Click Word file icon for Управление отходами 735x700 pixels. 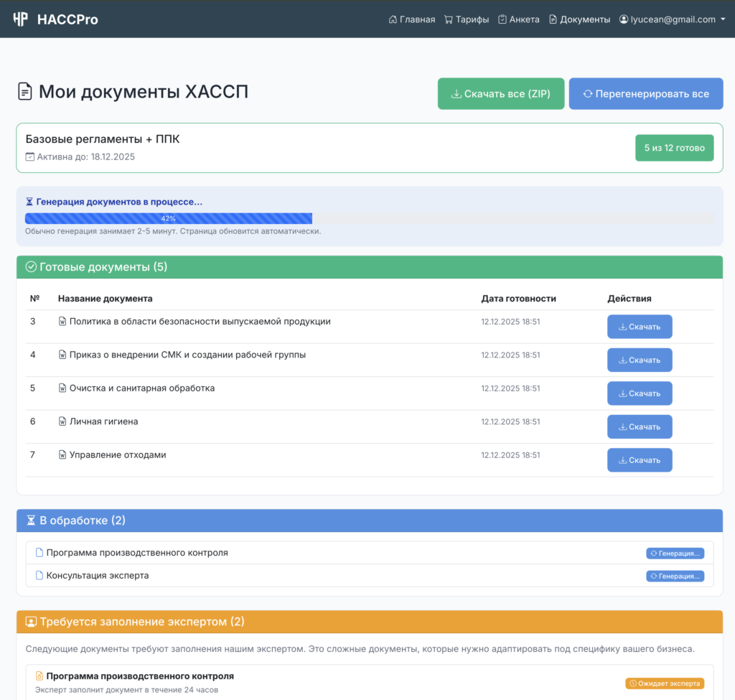[x=62, y=455]
